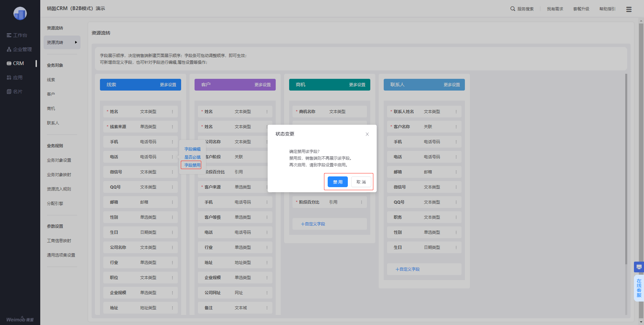
Task: Open more options for 线索 生日 field
Action: [172, 232]
